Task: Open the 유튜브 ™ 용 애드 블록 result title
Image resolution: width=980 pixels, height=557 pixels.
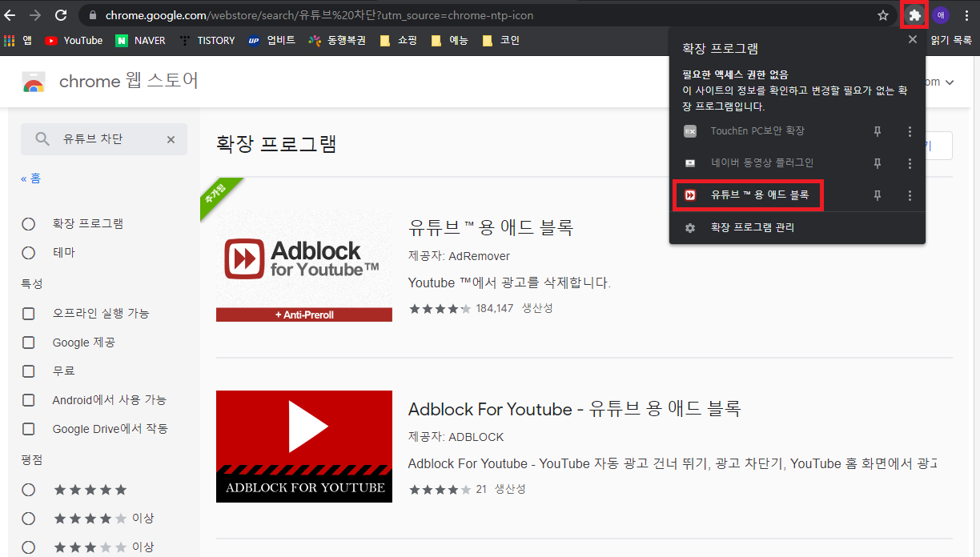Action: [x=491, y=227]
